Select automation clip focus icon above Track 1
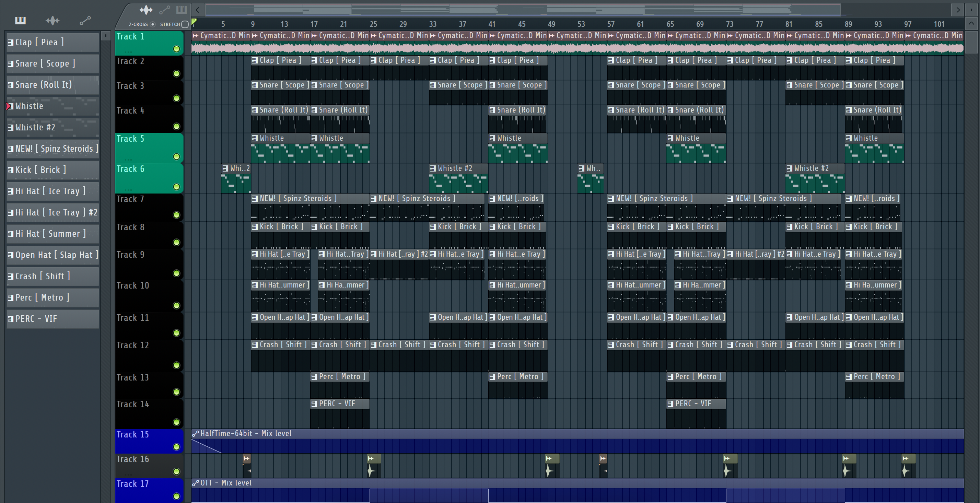The height and width of the screenshot is (503, 980). pos(164,10)
